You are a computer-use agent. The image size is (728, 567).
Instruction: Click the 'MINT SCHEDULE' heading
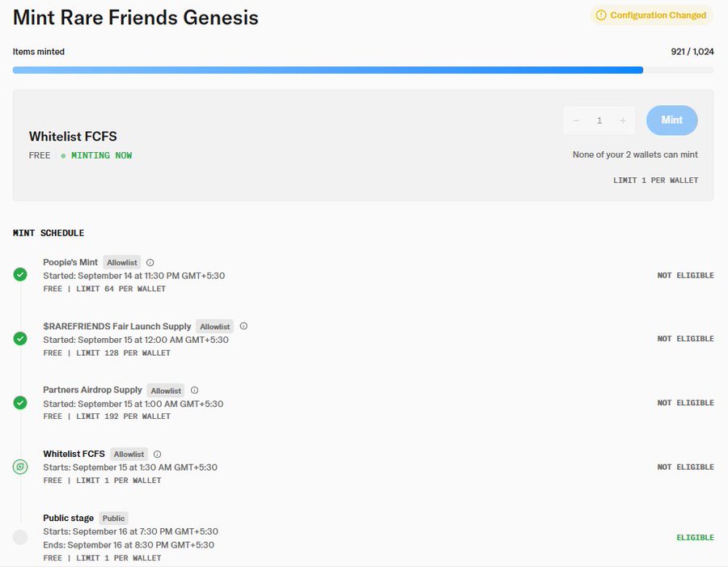click(49, 233)
